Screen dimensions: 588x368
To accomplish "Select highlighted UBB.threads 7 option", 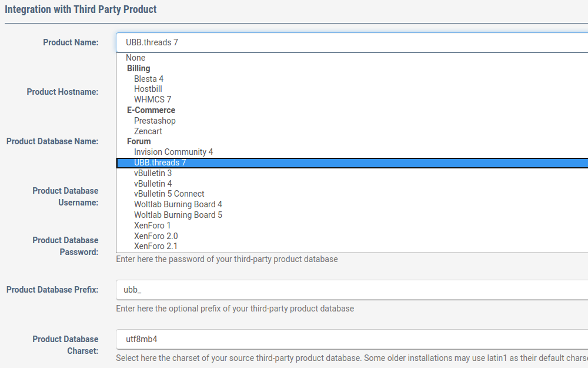I will click(x=352, y=163).
